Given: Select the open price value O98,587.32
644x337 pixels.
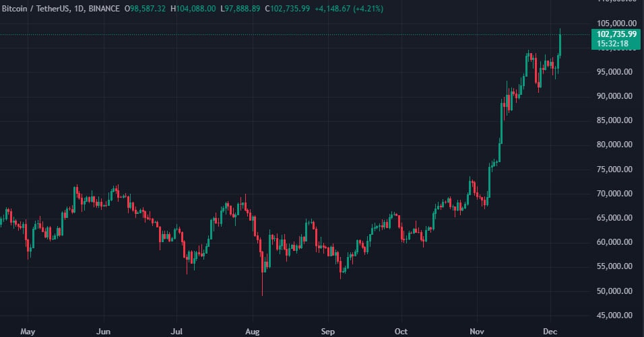Looking at the screenshot, I should tap(145, 9).
